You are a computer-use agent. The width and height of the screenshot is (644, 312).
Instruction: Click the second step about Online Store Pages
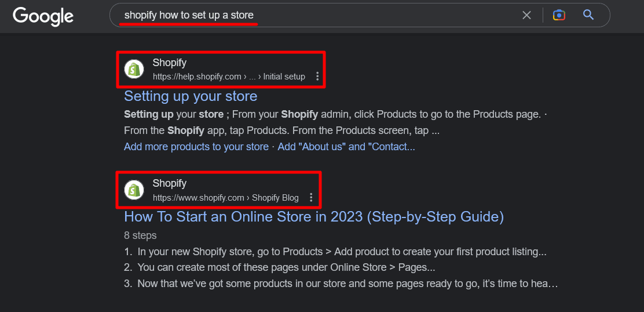click(x=286, y=267)
